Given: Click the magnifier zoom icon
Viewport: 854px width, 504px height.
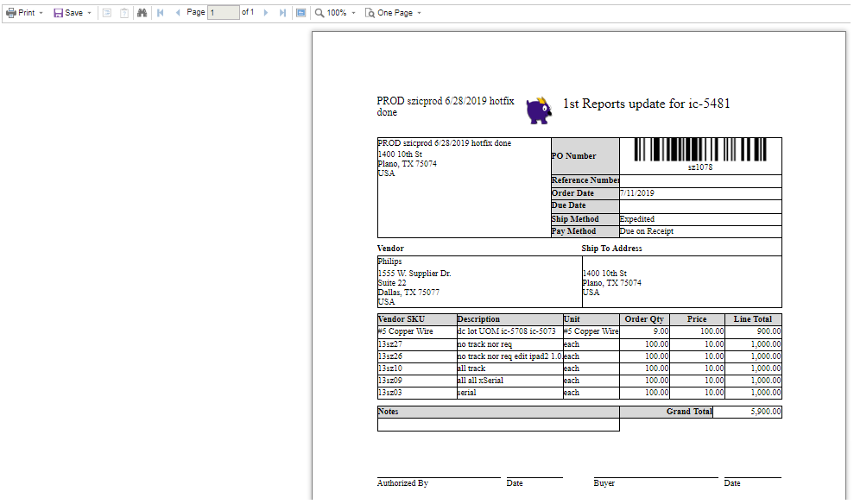Looking at the screenshot, I should pyautogui.click(x=319, y=13).
